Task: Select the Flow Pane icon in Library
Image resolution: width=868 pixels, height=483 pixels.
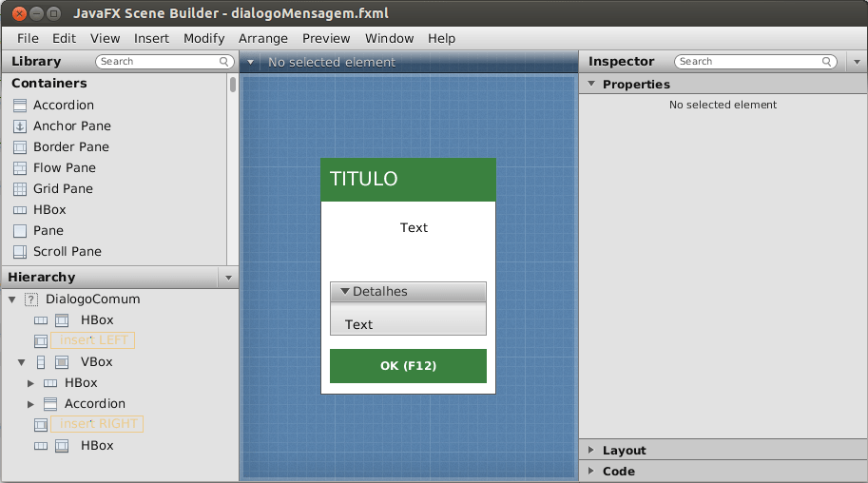Action: (x=20, y=168)
